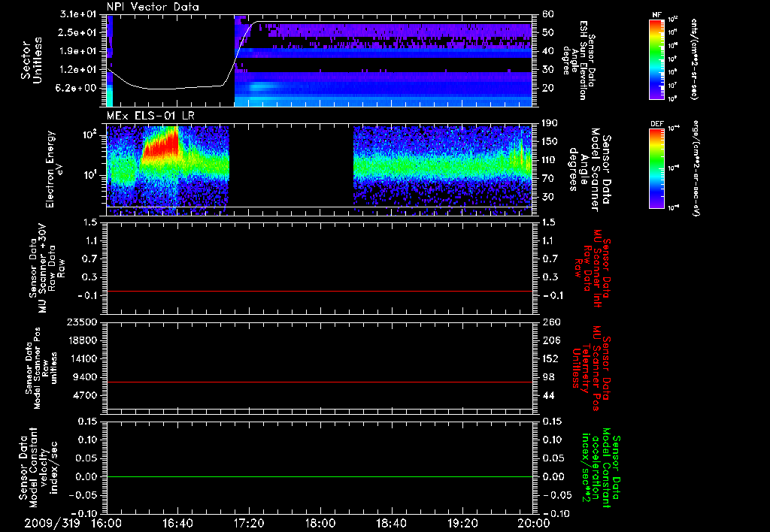Click the Electron Energy eV axis label
Viewport: 770px width, 532px height.
[x=54, y=169]
